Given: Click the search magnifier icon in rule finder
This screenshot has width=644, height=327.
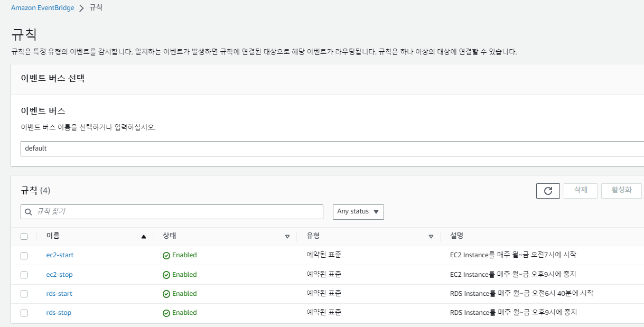Looking at the screenshot, I should pyautogui.click(x=29, y=212).
